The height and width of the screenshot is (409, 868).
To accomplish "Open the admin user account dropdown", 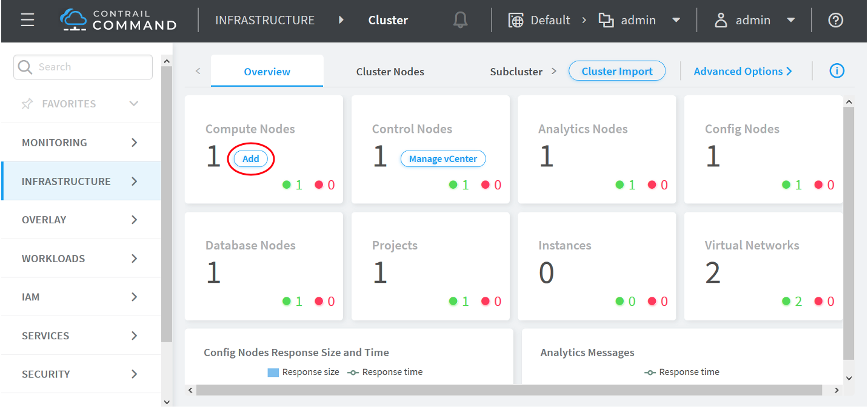I will click(790, 20).
